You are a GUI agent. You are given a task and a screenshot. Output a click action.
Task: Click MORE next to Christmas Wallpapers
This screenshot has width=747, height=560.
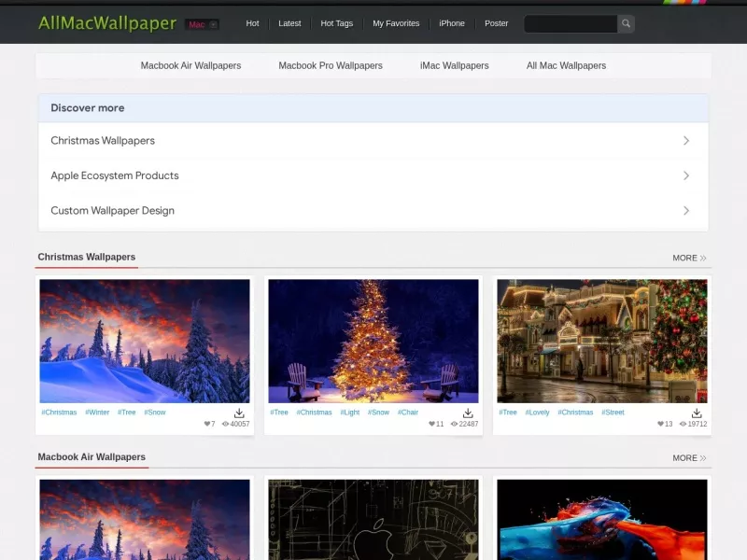click(x=689, y=258)
